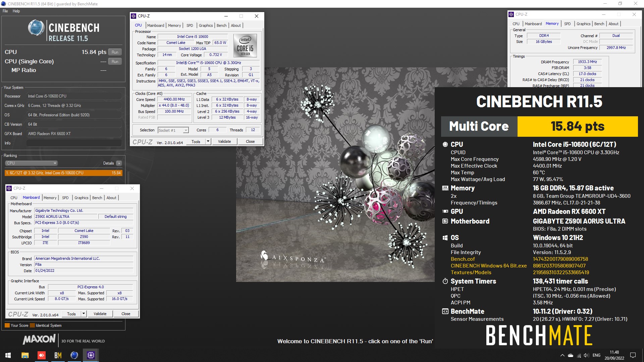
Task: Open Graphics tab in top-center CPU-Z window
Action: click(206, 25)
